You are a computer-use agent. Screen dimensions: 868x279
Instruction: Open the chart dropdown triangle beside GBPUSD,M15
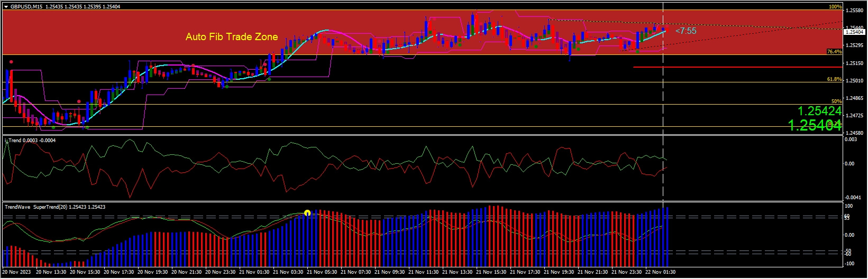[x=6, y=7]
